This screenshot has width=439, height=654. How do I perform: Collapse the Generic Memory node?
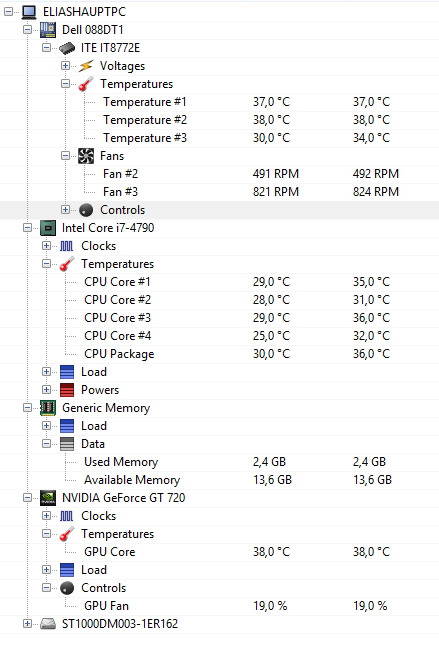pos(28,407)
